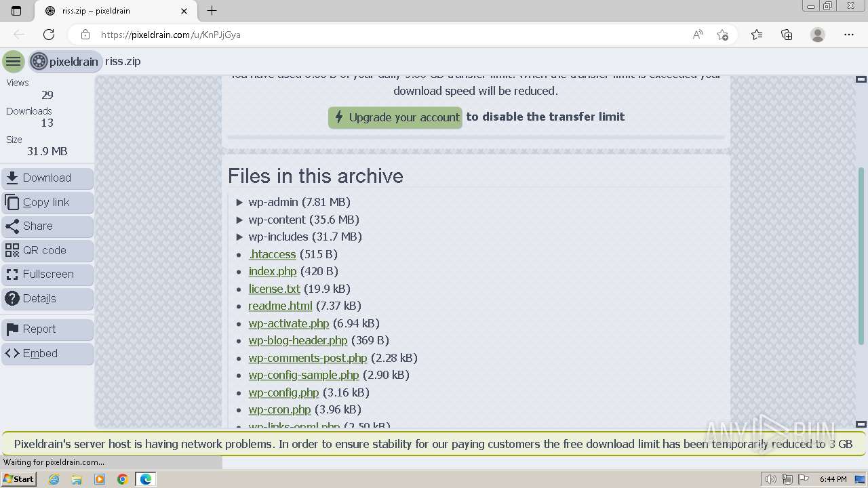Open Edge tab actions menu
This screenshot has height=488, width=868.
point(16,11)
